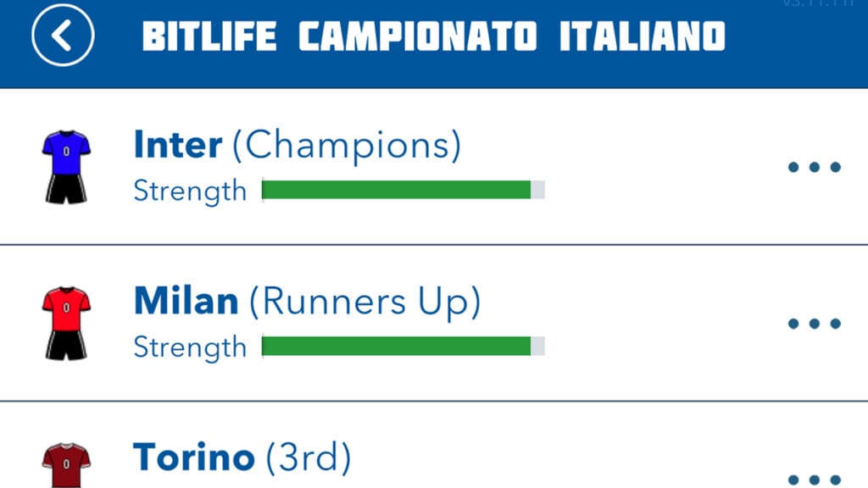The height and width of the screenshot is (488, 868).
Task: Click the (3rd) placement label
Action: click(x=309, y=457)
